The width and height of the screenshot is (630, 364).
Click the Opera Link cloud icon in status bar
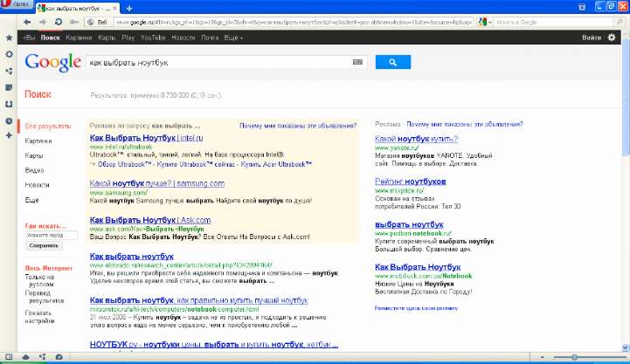click(25, 357)
